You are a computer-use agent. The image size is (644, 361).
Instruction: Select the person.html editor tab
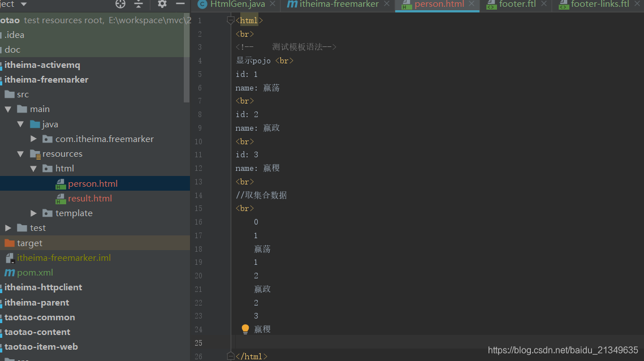click(x=439, y=4)
